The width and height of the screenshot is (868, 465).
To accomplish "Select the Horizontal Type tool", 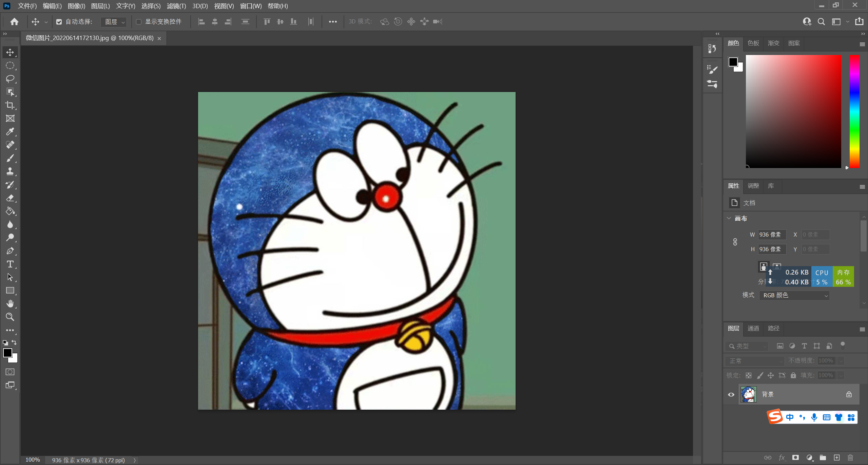I will (10, 264).
